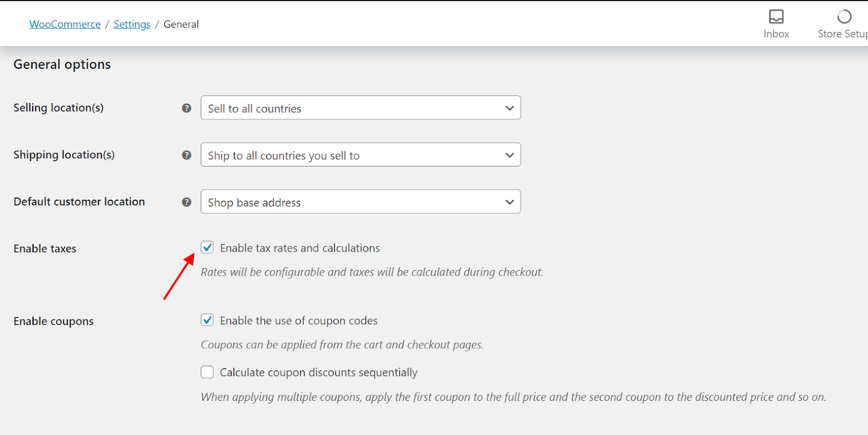
Task: Click the Shipping location(s) label
Action: (64, 155)
